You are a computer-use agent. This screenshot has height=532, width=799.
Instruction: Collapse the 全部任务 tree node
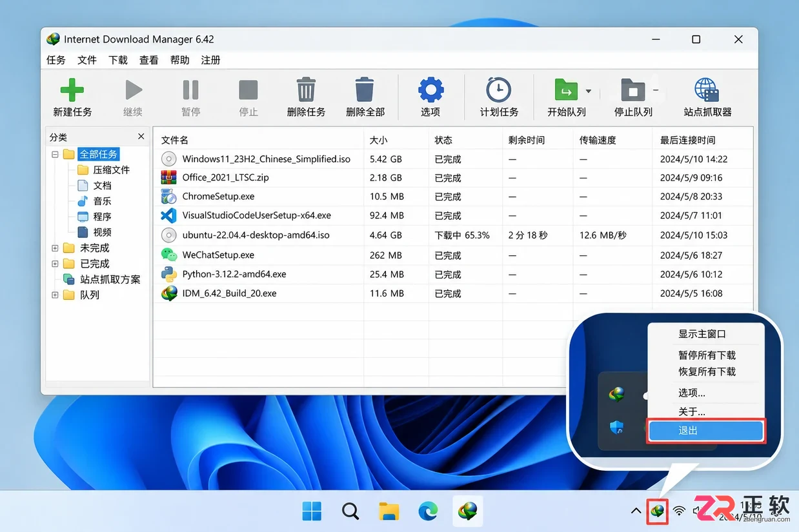tap(55, 154)
